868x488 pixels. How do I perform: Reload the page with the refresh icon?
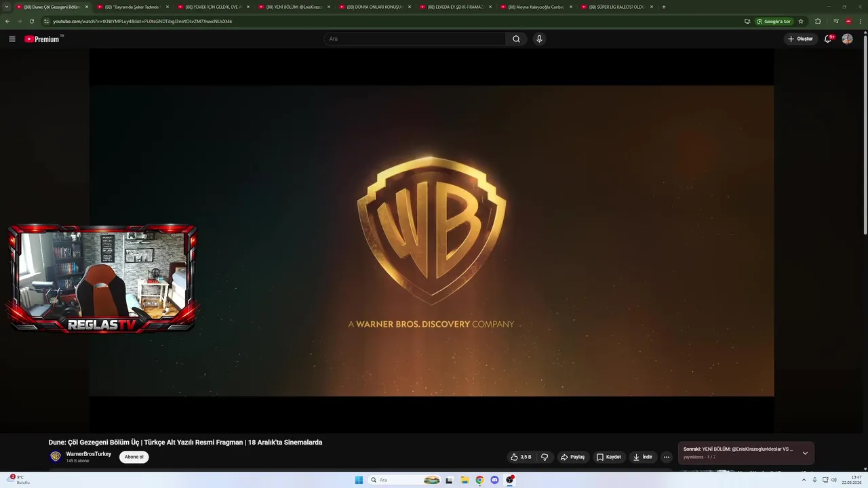click(x=31, y=21)
